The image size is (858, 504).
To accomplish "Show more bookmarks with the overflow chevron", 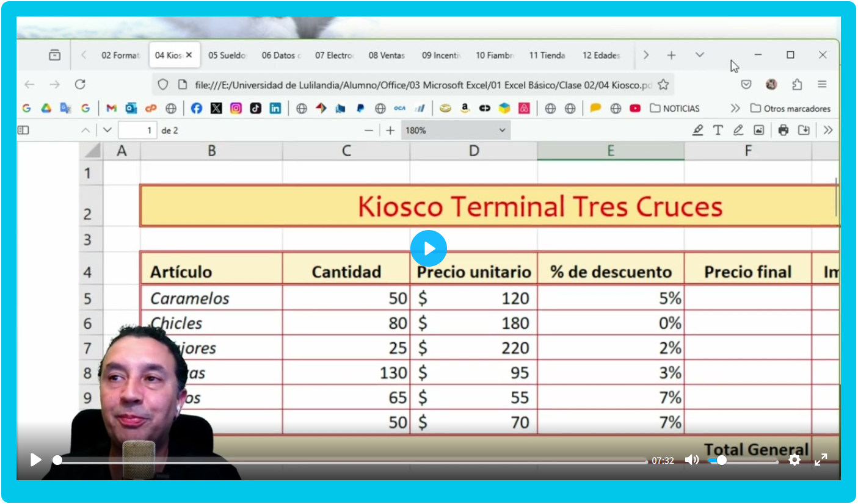I will [x=735, y=108].
